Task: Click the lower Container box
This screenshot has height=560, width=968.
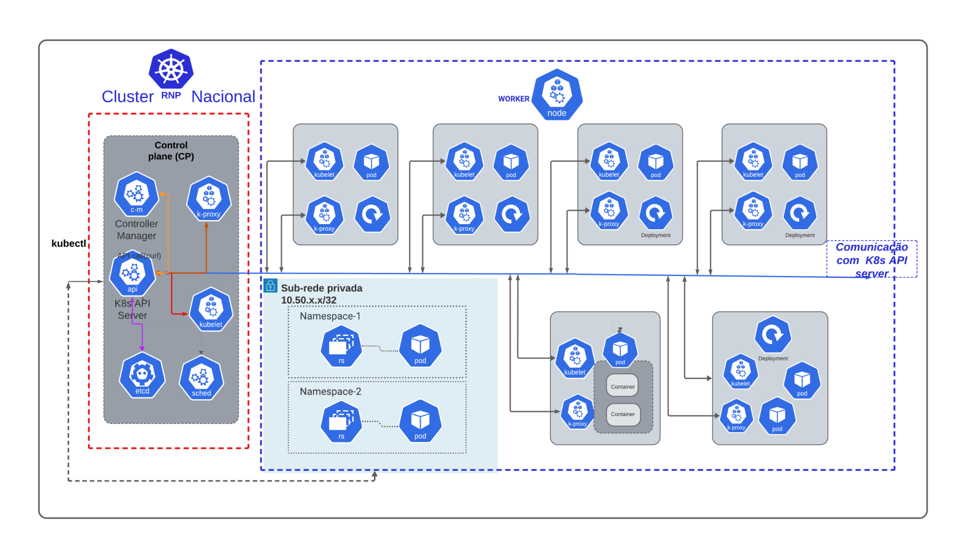Action: pyautogui.click(x=623, y=414)
